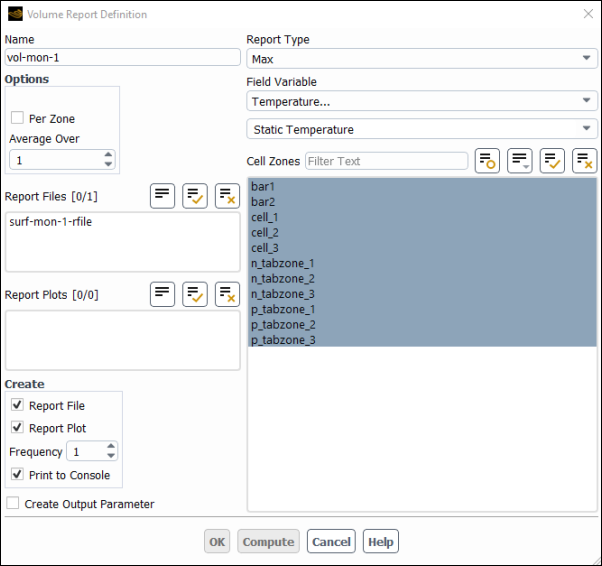The image size is (602, 566).
Task: Click the Name text field
Action: click(x=122, y=58)
